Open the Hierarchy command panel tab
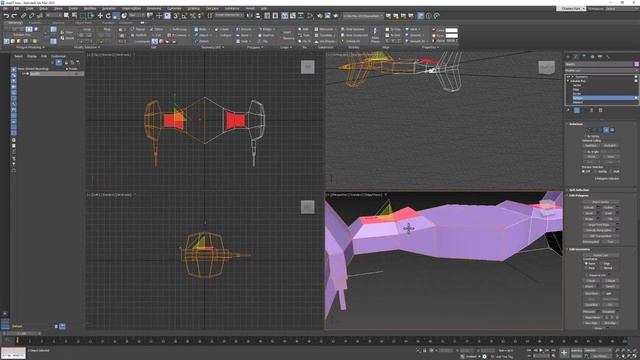 584,57
